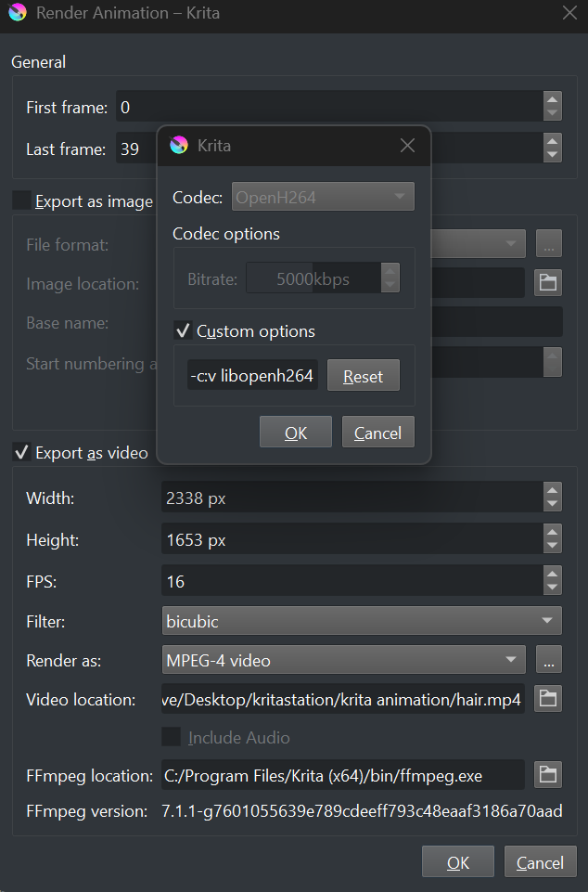
Task: Browse for image location folder
Action: pyautogui.click(x=548, y=282)
